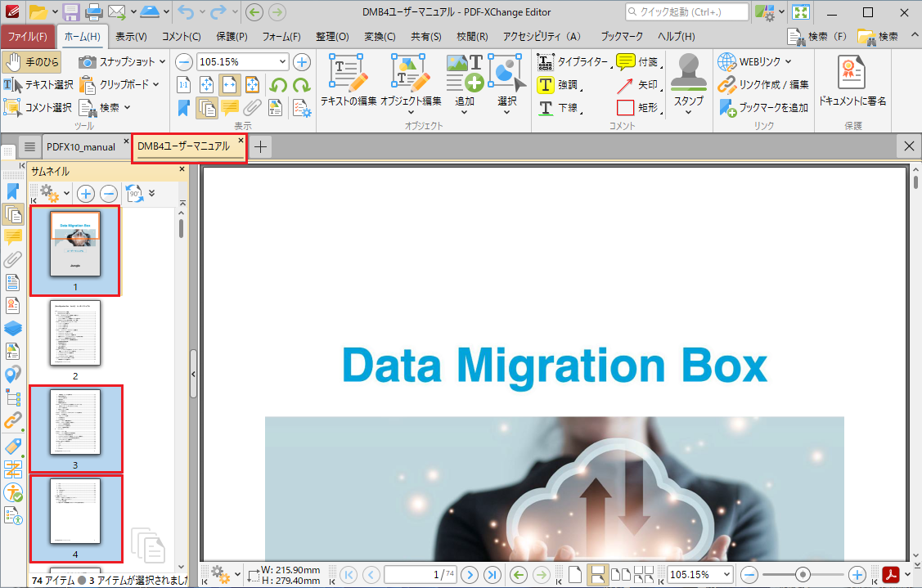Go to the next page in the status bar
The image size is (922, 588).
470,574
